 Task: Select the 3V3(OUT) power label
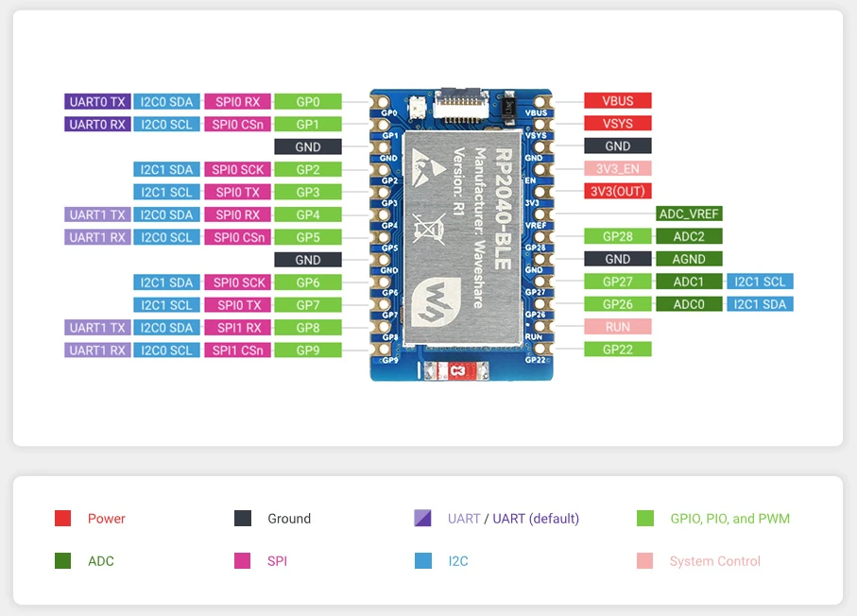618,191
